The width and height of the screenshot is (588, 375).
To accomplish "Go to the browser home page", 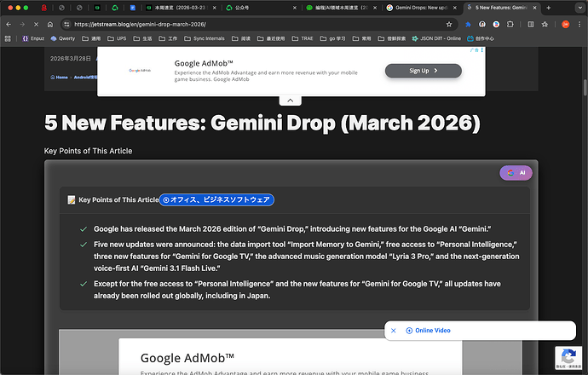I will (x=50, y=25).
